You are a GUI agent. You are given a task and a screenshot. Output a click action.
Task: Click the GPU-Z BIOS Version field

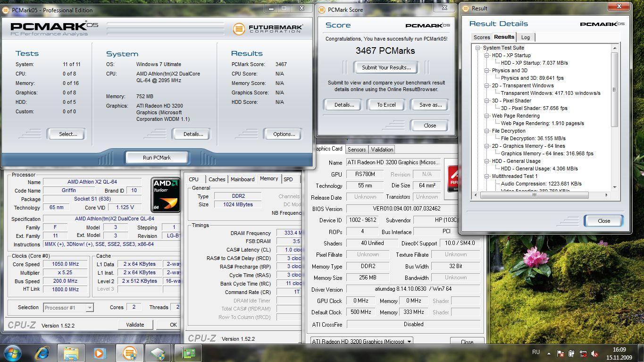pos(413,209)
